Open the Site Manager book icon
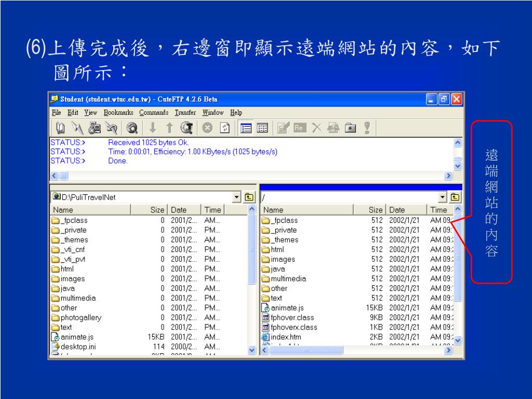Image resolution: width=532 pixels, height=399 pixels. (60, 128)
